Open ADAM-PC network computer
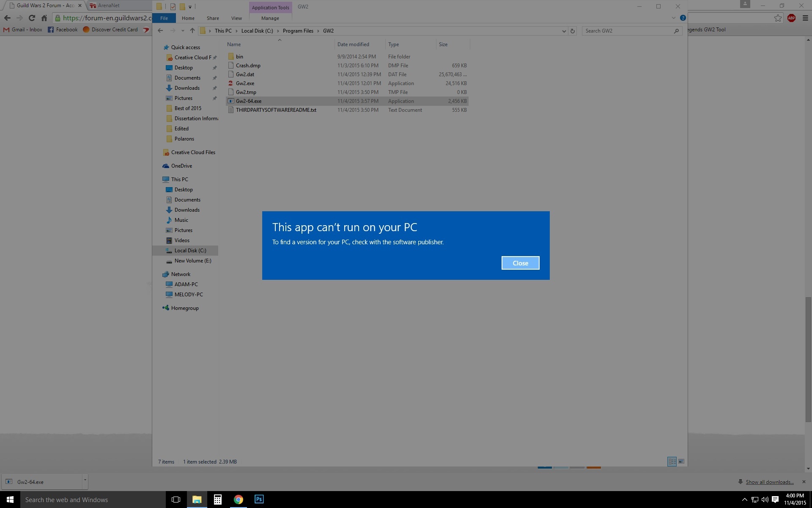 (x=186, y=284)
